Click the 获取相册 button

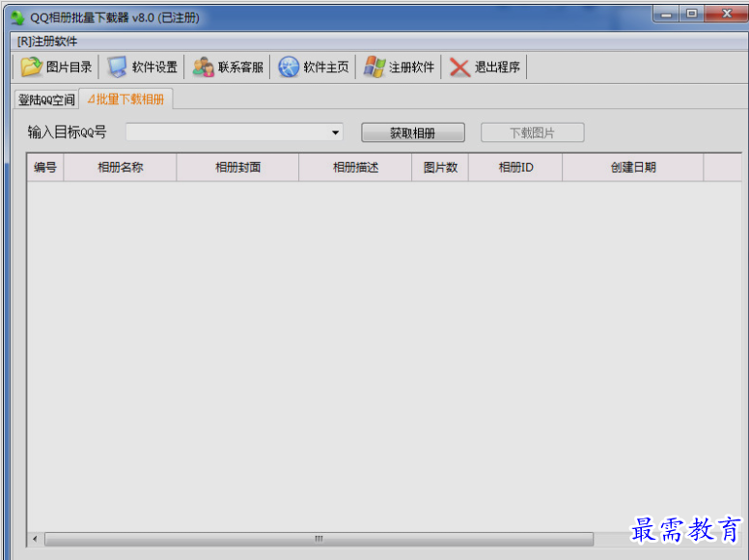coord(413,132)
